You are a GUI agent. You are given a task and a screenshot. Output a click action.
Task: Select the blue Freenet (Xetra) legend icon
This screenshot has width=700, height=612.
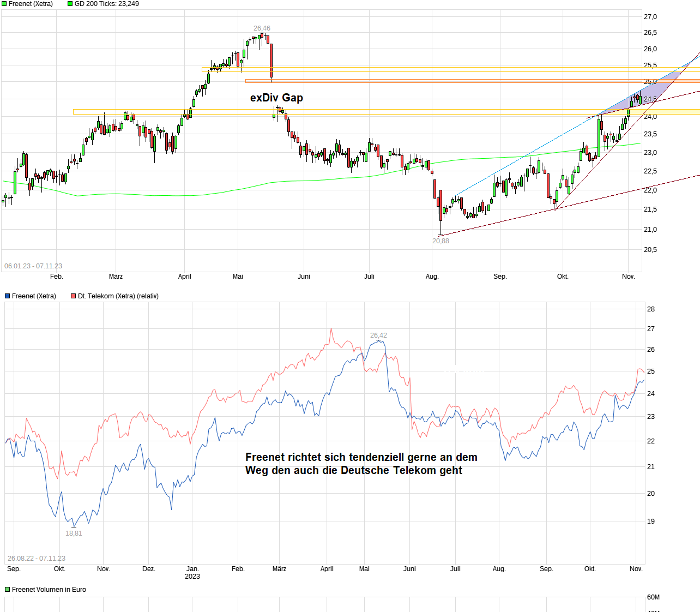point(7,296)
